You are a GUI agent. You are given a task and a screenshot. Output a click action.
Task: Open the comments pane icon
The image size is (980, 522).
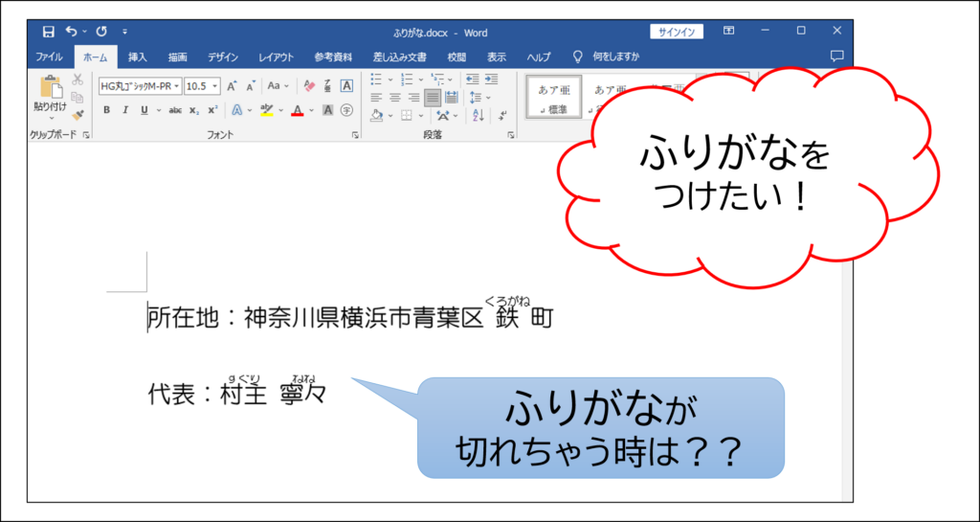click(x=836, y=57)
